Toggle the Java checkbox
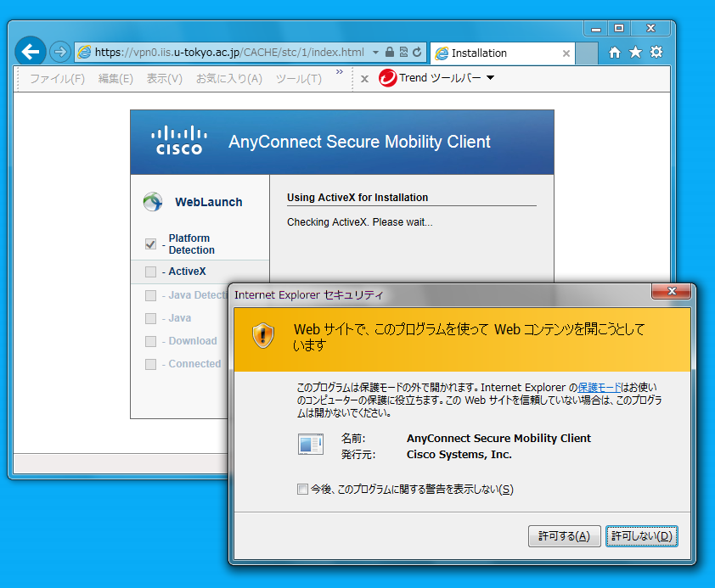The height and width of the screenshot is (588, 715). (x=150, y=318)
